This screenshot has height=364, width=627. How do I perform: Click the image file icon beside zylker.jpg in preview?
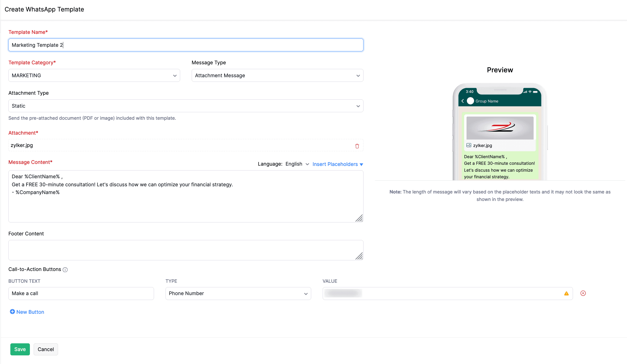pos(469,145)
